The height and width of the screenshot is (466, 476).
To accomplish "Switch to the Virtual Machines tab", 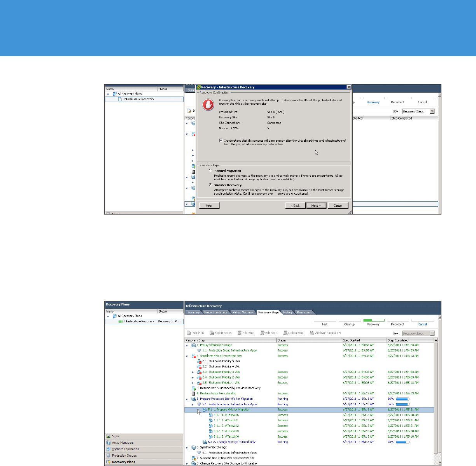I will pyautogui.click(x=243, y=312).
